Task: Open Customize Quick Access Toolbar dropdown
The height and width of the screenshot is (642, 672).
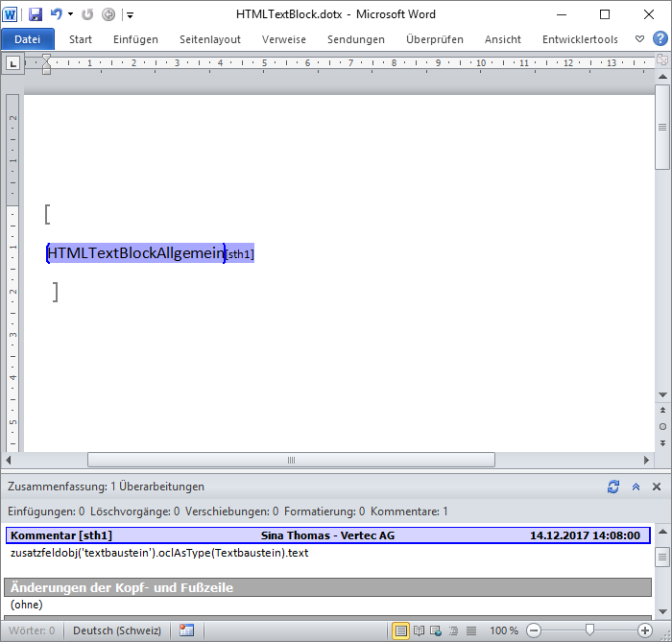Action: coord(130,14)
